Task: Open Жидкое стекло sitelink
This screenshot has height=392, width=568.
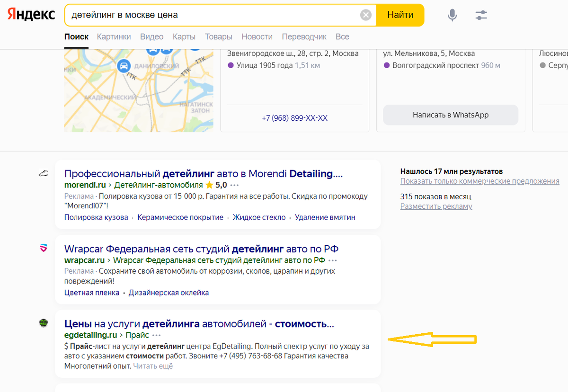Action: [259, 217]
